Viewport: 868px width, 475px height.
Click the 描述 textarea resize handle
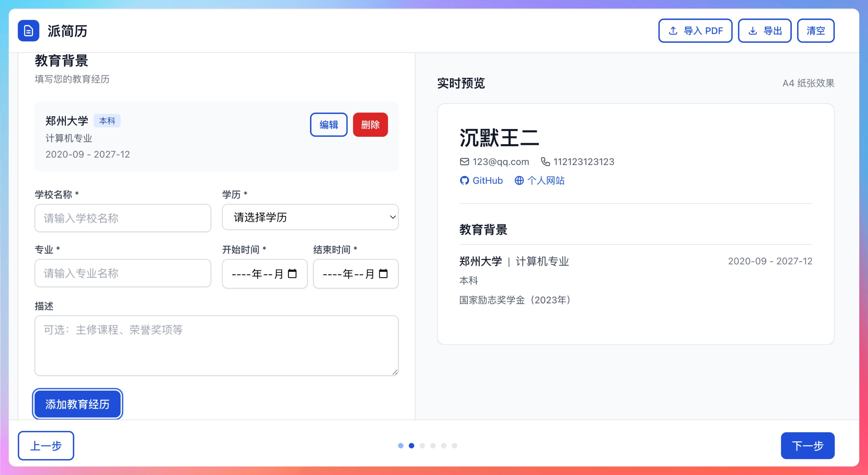pyautogui.click(x=395, y=372)
